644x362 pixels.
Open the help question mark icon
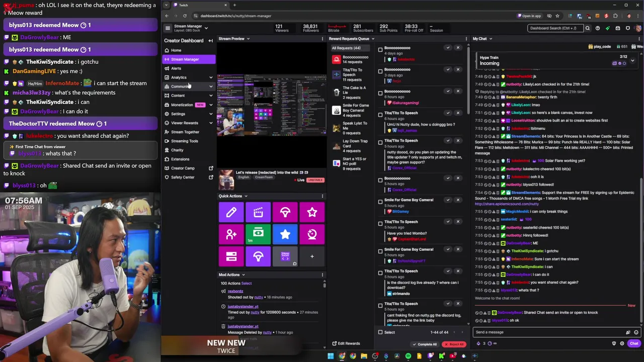(x=598, y=28)
